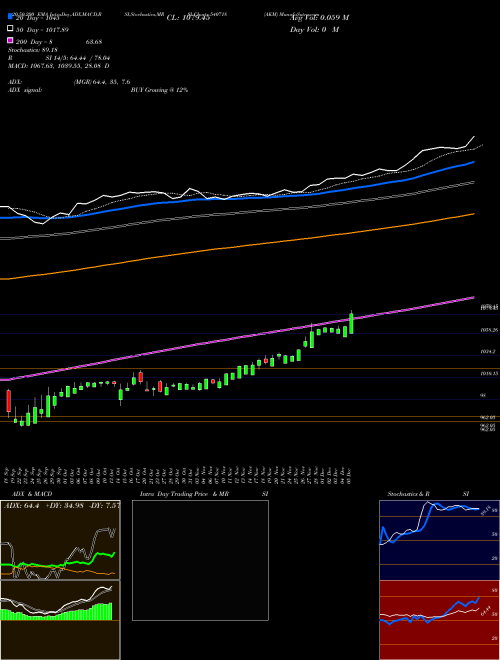Click the 1010.35 price axis label
The image size is (500, 660).
(489, 373)
